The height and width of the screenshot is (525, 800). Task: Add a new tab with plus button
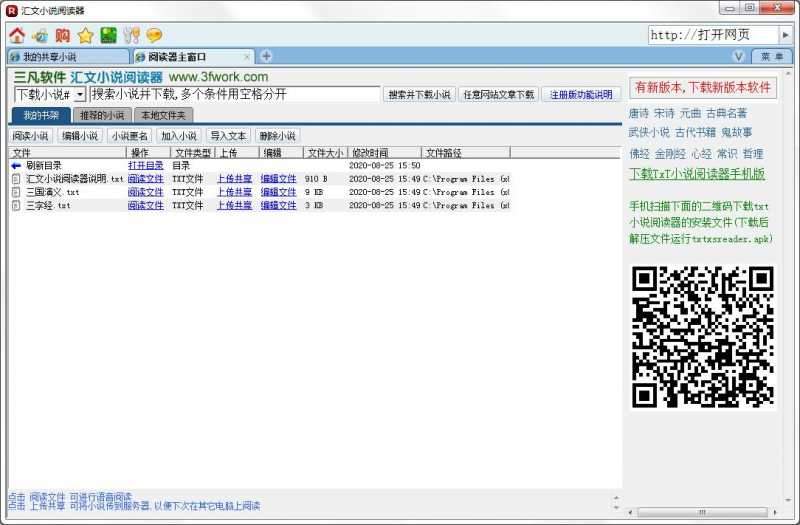pyautogui.click(x=266, y=56)
